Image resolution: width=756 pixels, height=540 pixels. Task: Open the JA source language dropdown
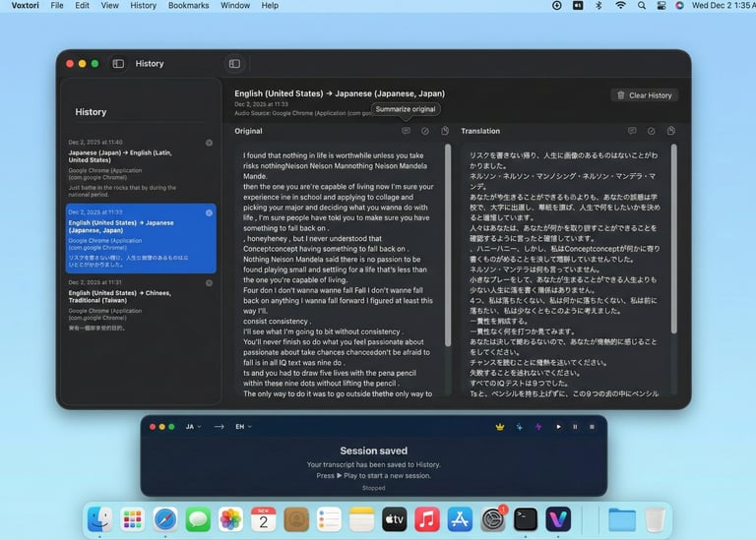tap(193, 427)
